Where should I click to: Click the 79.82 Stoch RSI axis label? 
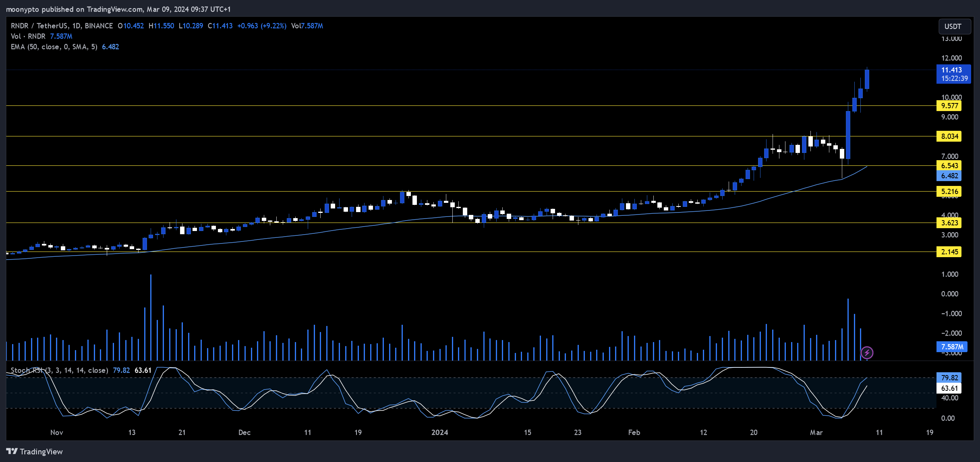(x=949, y=377)
